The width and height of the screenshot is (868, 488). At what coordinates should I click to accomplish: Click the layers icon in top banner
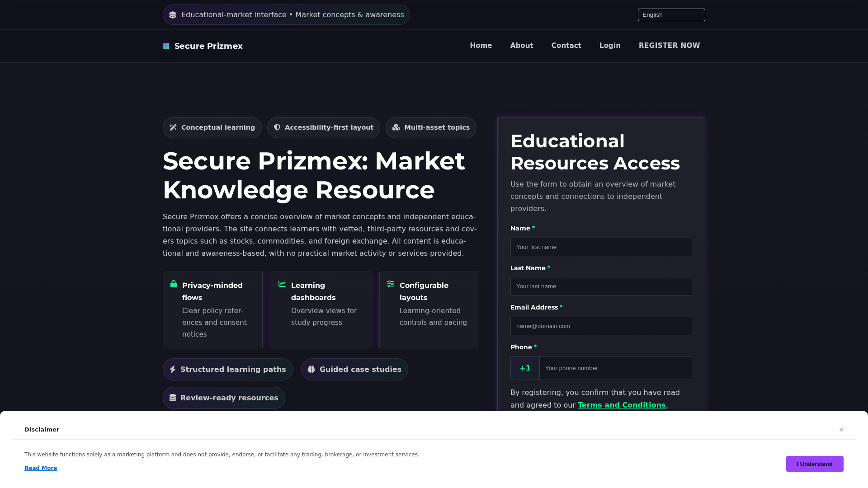pyautogui.click(x=173, y=15)
